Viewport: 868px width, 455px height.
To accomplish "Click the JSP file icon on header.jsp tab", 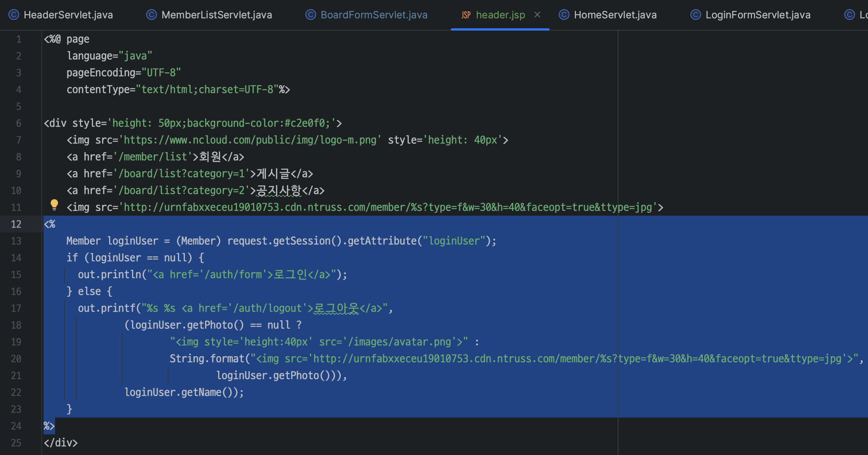I will tap(466, 15).
